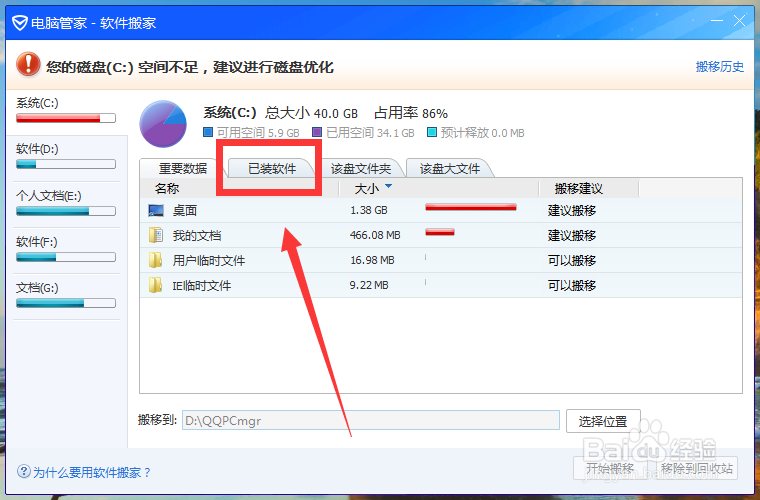Select the 系统(C:) drive
This screenshot has width=760, height=500.
pyautogui.click(x=65, y=110)
